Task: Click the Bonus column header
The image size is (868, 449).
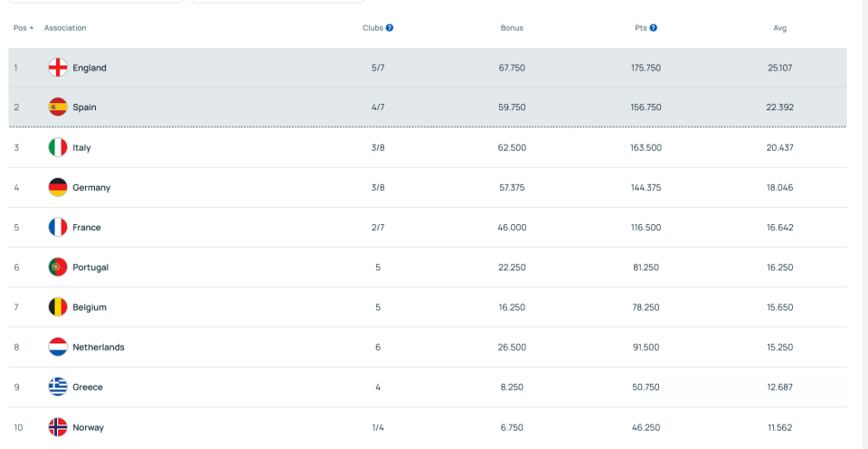Action: 512,28
